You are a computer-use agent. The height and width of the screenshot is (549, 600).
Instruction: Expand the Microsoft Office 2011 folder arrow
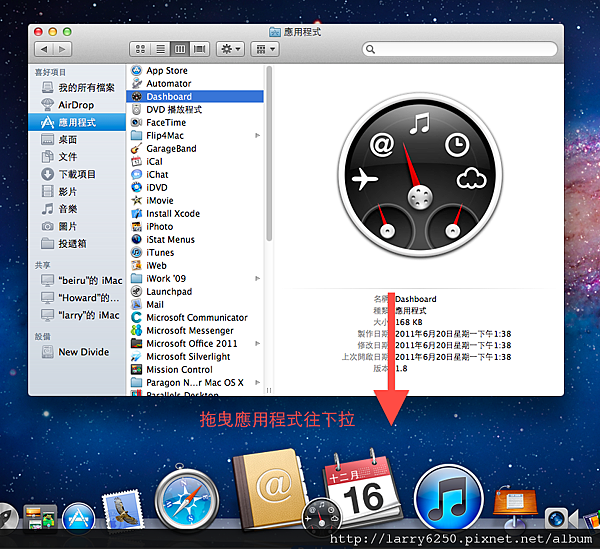click(x=258, y=344)
